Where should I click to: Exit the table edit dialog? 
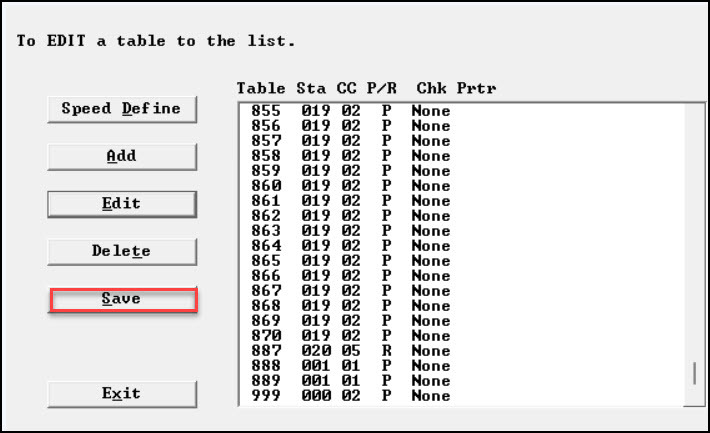point(122,393)
